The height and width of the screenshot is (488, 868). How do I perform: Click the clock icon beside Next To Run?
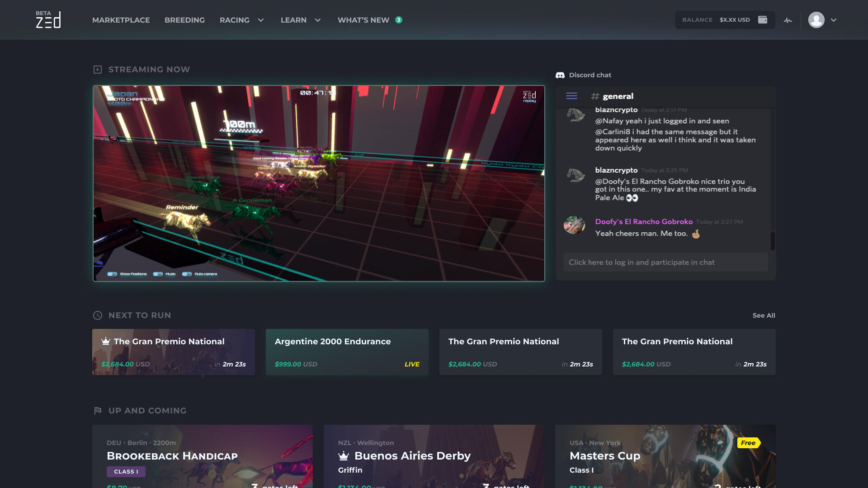tap(97, 315)
